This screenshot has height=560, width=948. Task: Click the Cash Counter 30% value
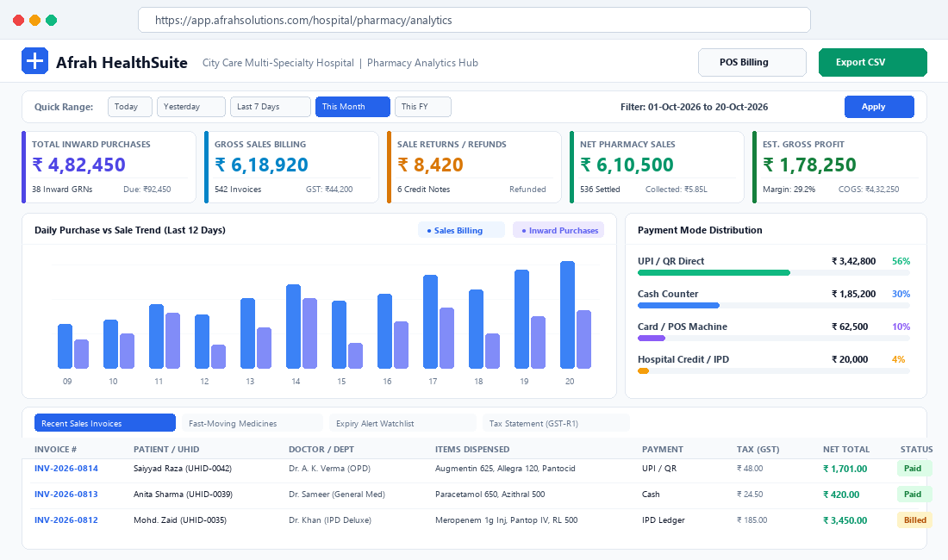901,294
